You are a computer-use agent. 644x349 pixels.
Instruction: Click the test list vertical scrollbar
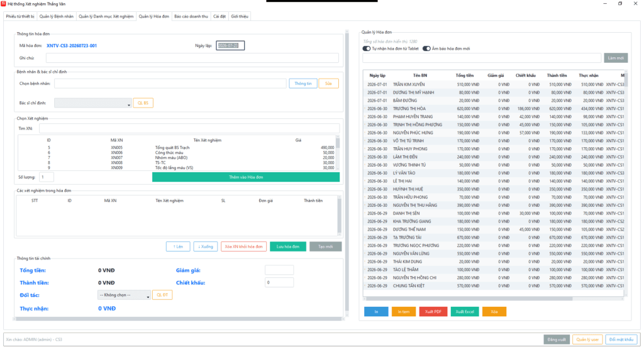(x=338, y=153)
